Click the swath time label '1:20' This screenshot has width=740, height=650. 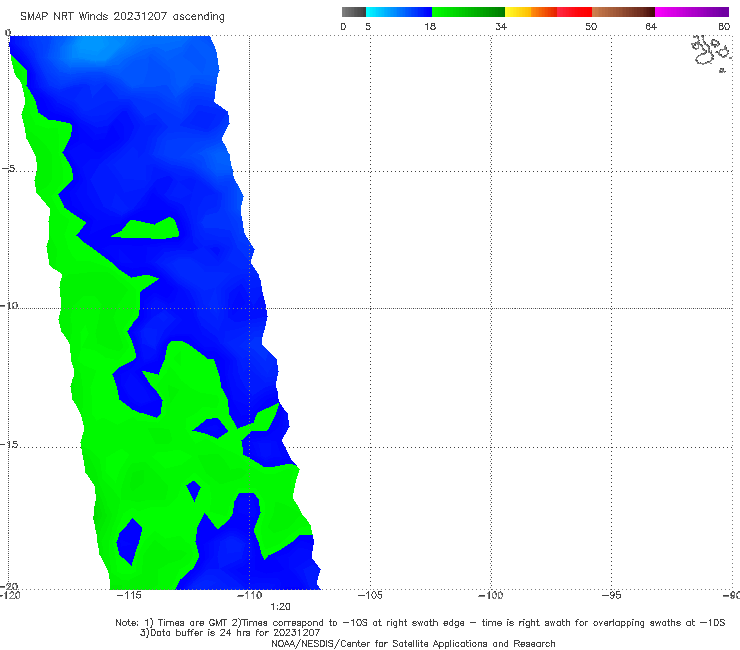pyautogui.click(x=280, y=607)
